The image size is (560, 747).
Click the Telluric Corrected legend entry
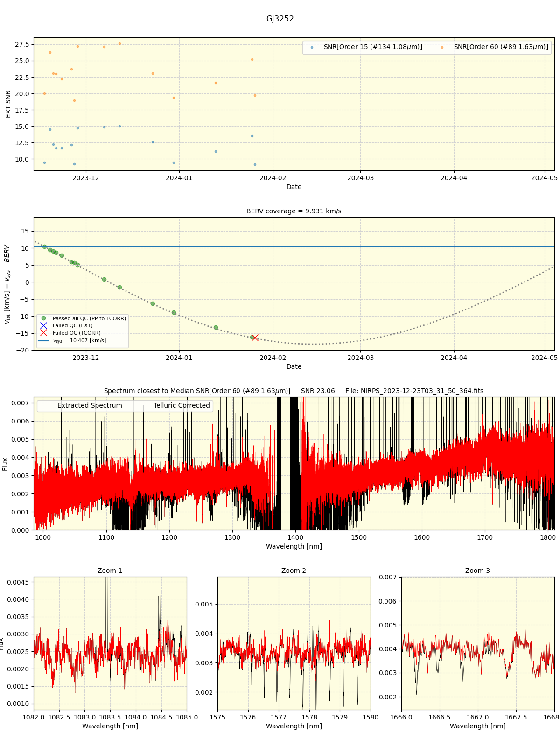point(173,406)
